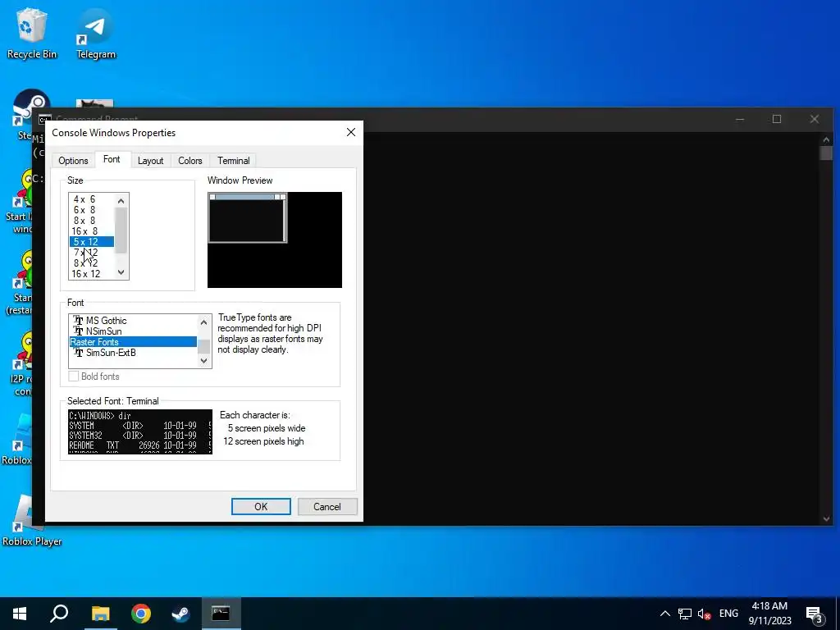Show hidden tray icons chevron
Image resolution: width=840 pixels, height=630 pixels.
click(x=664, y=614)
